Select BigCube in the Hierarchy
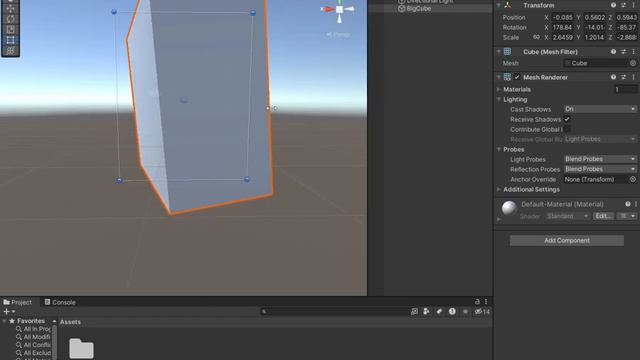This screenshot has height=360, width=640. pyautogui.click(x=419, y=9)
